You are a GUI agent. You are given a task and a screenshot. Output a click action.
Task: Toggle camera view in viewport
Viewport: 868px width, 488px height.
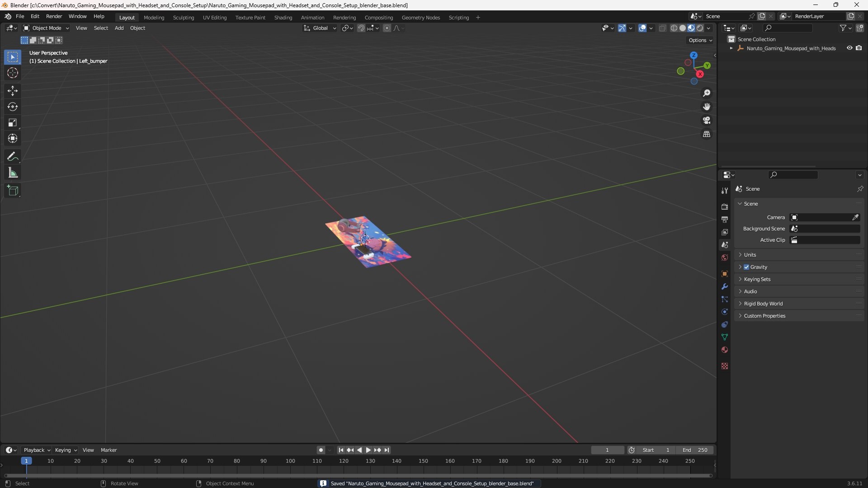[707, 121]
